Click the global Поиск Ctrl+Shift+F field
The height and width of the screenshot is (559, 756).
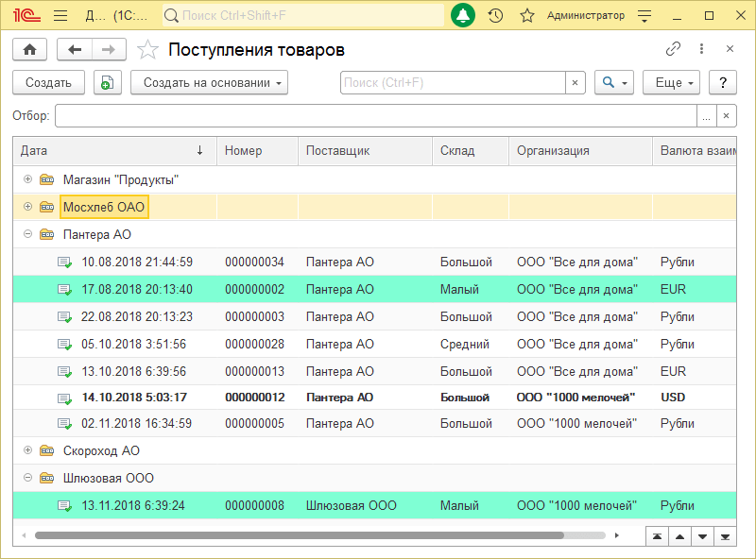click(303, 15)
